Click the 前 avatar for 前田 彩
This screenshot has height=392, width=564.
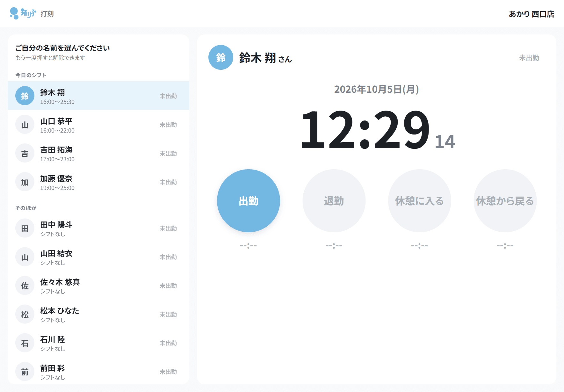(25, 372)
